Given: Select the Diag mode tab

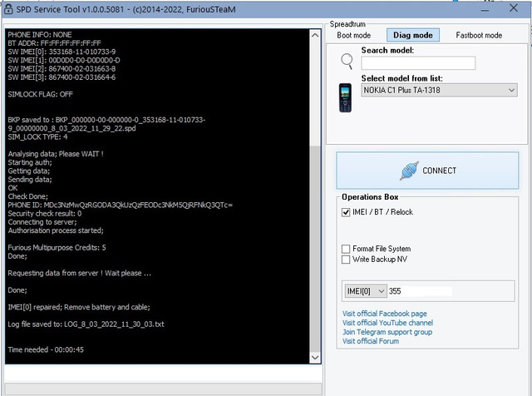Looking at the screenshot, I should (413, 35).
